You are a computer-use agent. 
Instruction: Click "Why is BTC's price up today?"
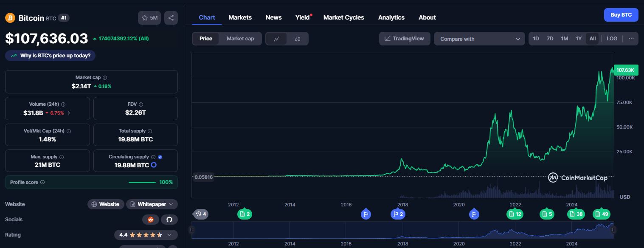tap(51, 56)
